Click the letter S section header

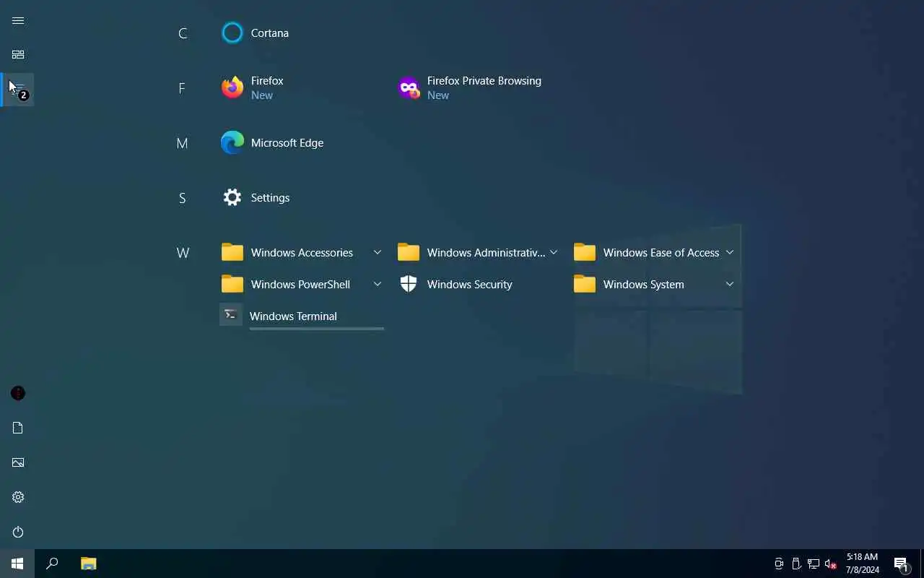point(183,198)
